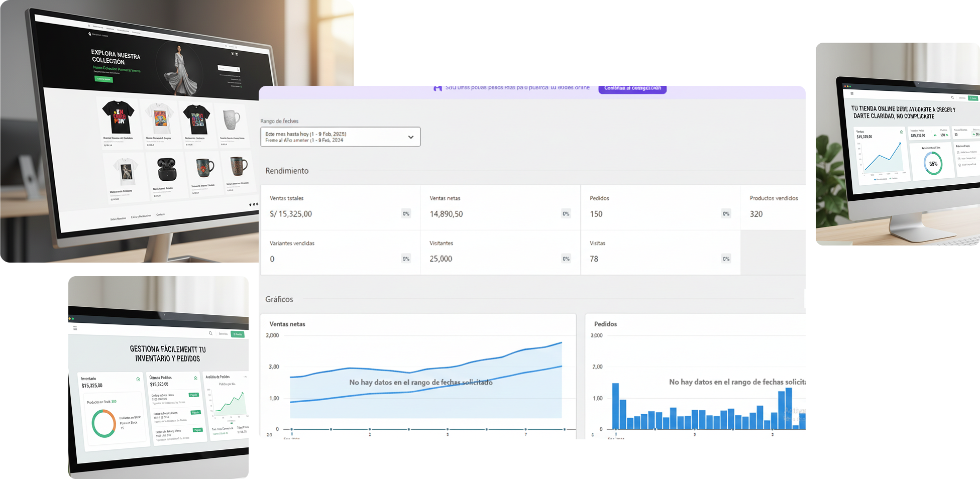This screenshot has width=980, height=479.
Task: Click the shopping cart icon in storefront header
Action: [x=233, y=54]
